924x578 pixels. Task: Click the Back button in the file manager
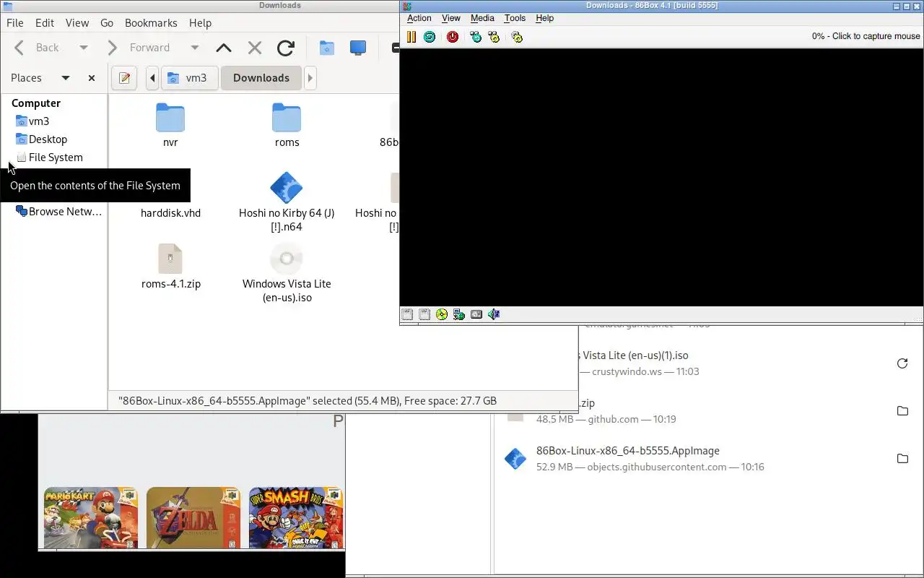(x=38, y=48)
